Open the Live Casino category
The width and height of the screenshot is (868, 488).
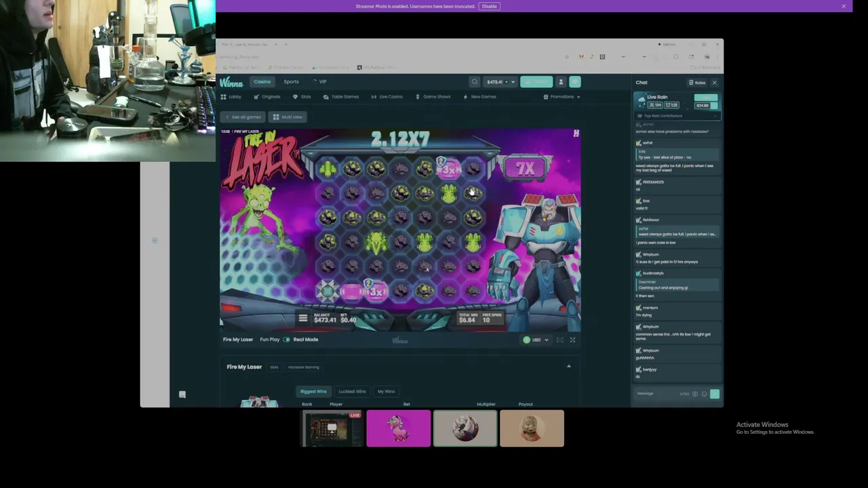tap(387, 97)
